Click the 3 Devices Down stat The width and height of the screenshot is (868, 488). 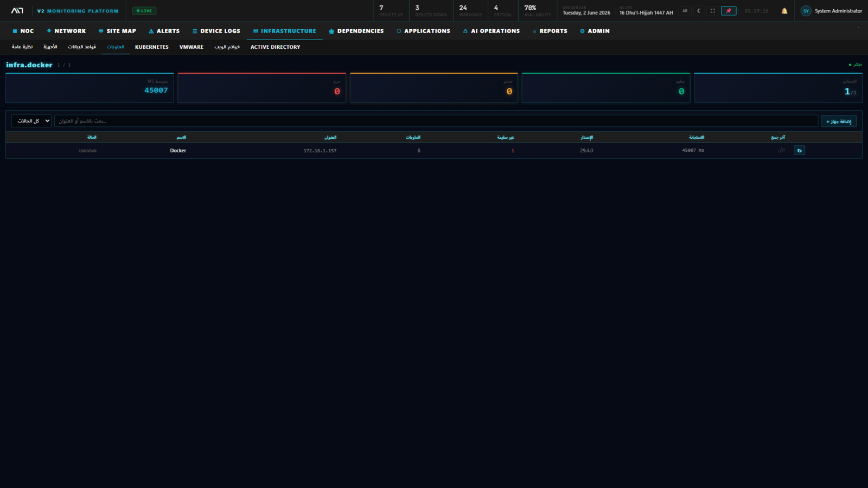point(431,11)
